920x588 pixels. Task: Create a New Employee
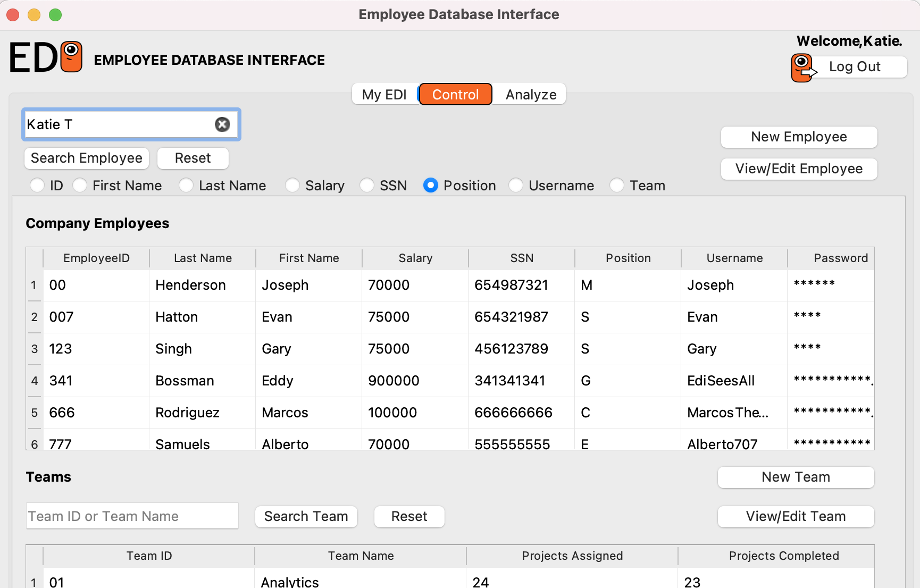tap(799, 137)
